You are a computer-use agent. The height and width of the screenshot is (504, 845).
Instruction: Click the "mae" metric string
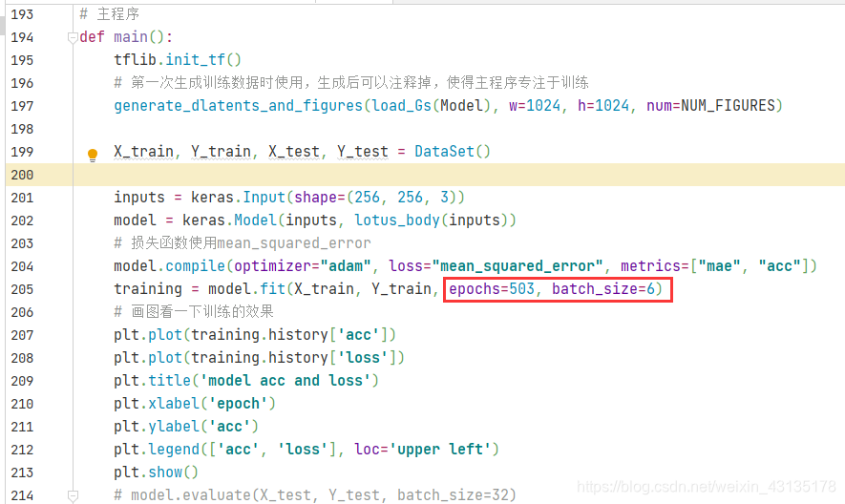[x=719, y=266]
